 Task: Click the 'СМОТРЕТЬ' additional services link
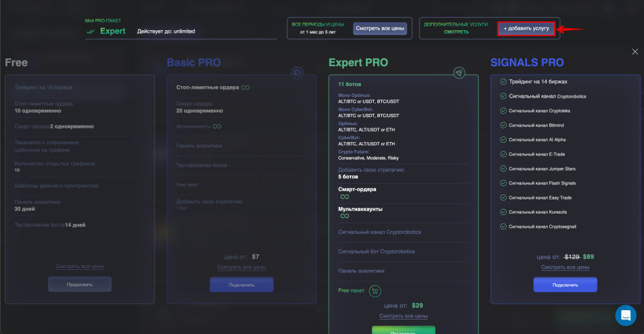click(456, 31)
